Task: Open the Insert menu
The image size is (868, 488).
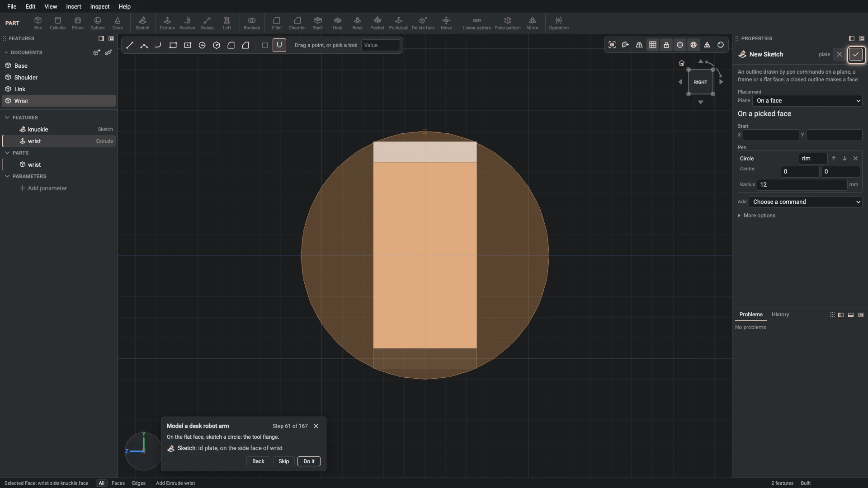Action: [74, 6]
